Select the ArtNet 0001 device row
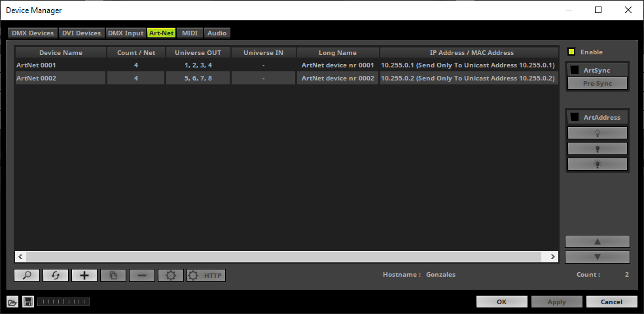This screenshot has height=314, width=644. [287, 65]
